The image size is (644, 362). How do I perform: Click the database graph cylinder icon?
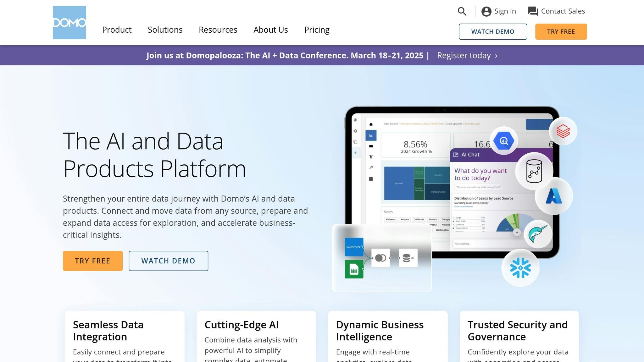[x=534, y=171]
